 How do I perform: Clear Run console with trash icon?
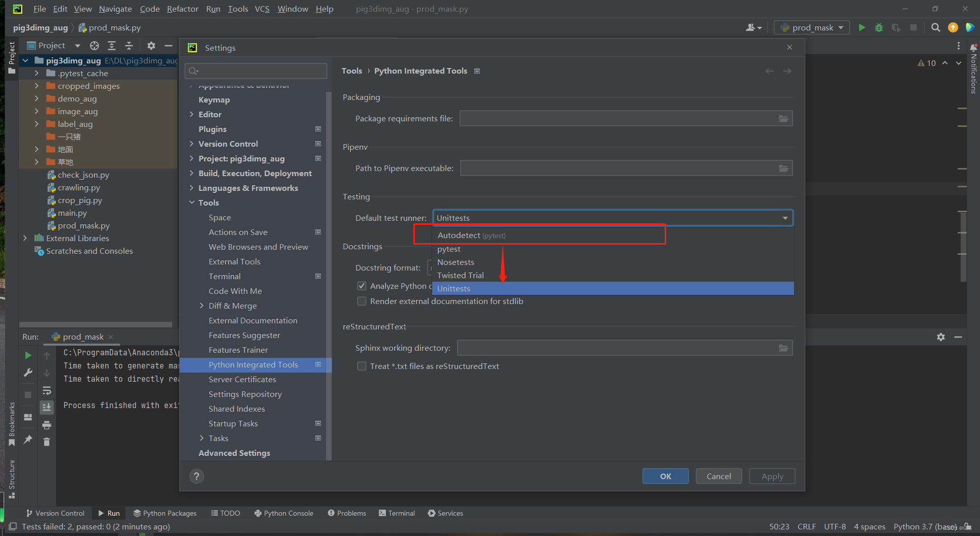47,442
